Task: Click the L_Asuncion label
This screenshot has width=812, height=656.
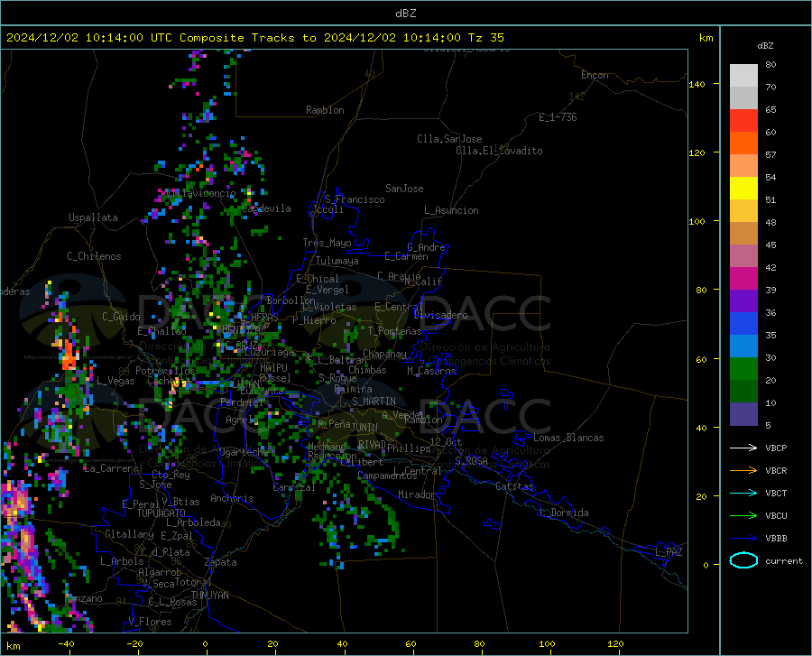Action: (451, 210)
